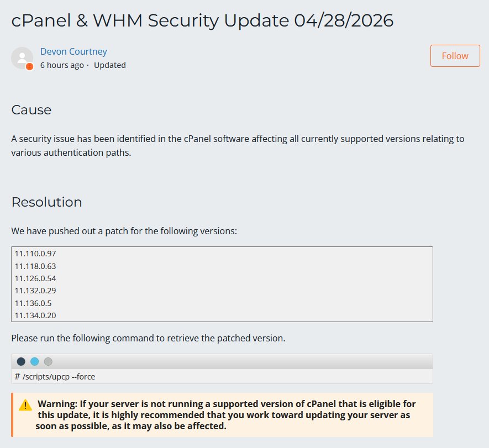
Task: Click the '6 hours ago' timestamp
Action: pyautogui.click(x=62, y=65)
